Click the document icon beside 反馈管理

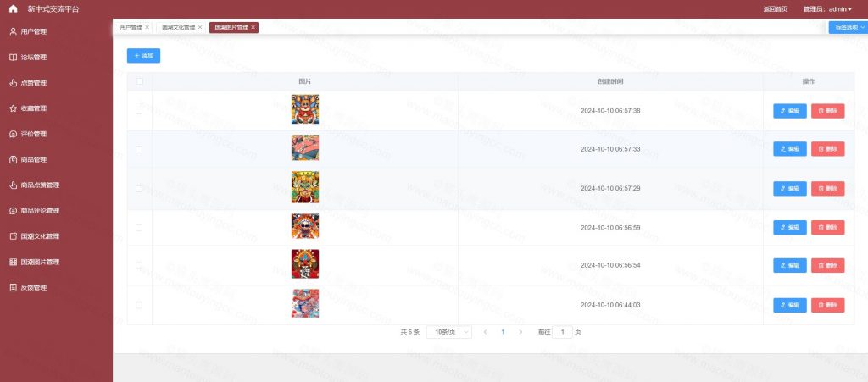pyautogui.click(x=14, y=287)
